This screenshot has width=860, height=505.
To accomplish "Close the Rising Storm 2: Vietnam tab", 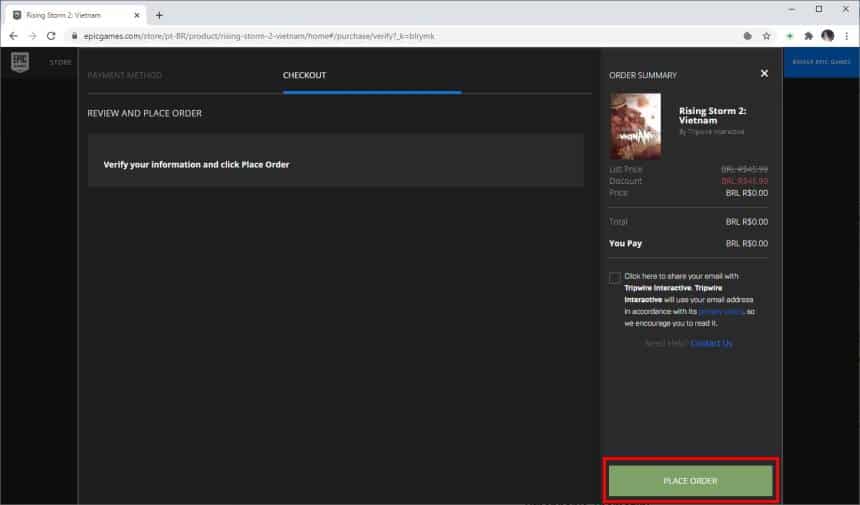I will point(137,15).
